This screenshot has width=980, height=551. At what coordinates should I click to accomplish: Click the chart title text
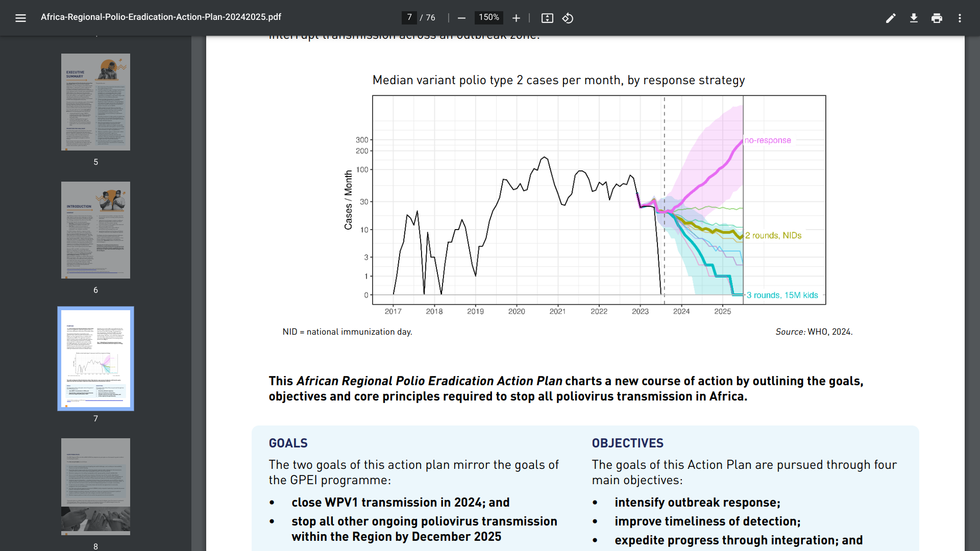[558, 80]
